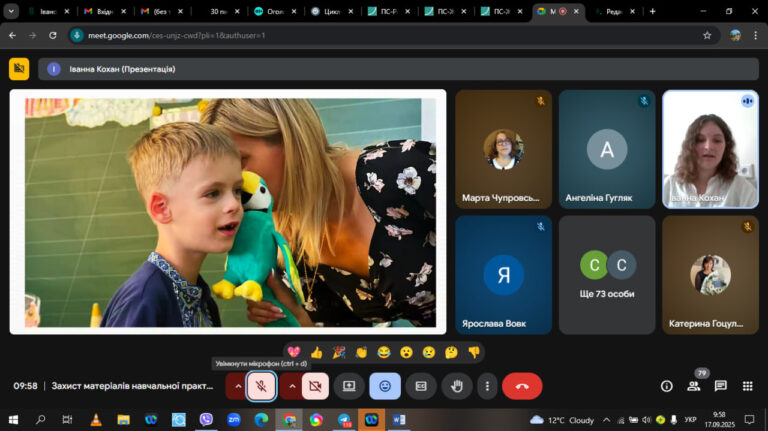Image resolution: width=768 pixels, height=431 pixels.
Task: Raise hand in the meeting
Action: (x=457, y=386)
